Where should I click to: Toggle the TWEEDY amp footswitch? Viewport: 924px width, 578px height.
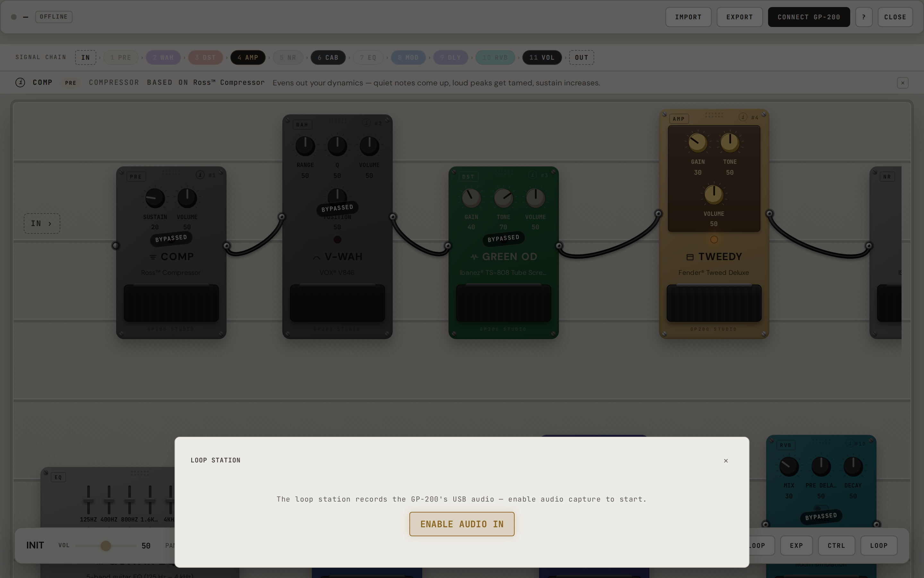(x=714, y=303)
